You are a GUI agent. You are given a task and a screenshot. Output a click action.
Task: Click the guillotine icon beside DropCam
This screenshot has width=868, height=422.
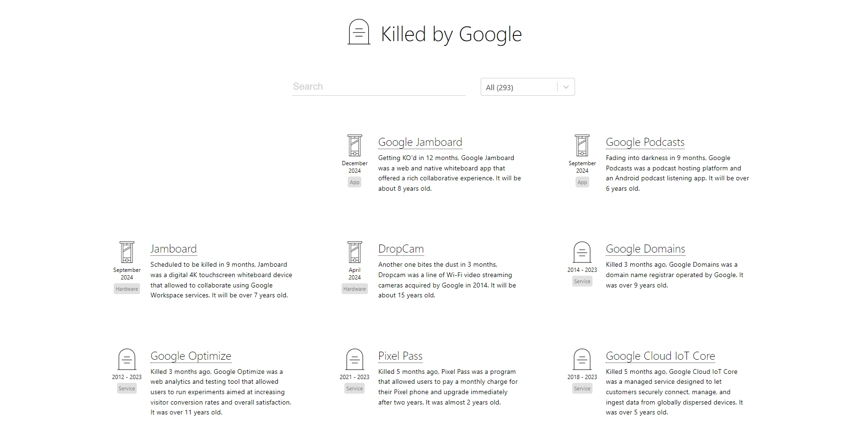355,252
